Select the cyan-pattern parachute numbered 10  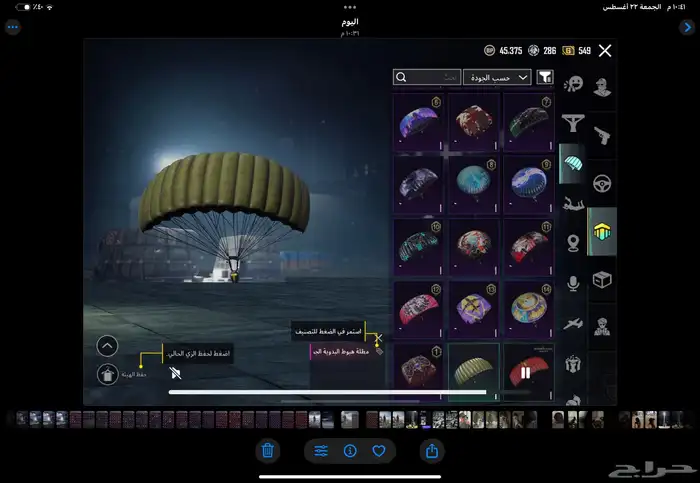pos(418,246)
